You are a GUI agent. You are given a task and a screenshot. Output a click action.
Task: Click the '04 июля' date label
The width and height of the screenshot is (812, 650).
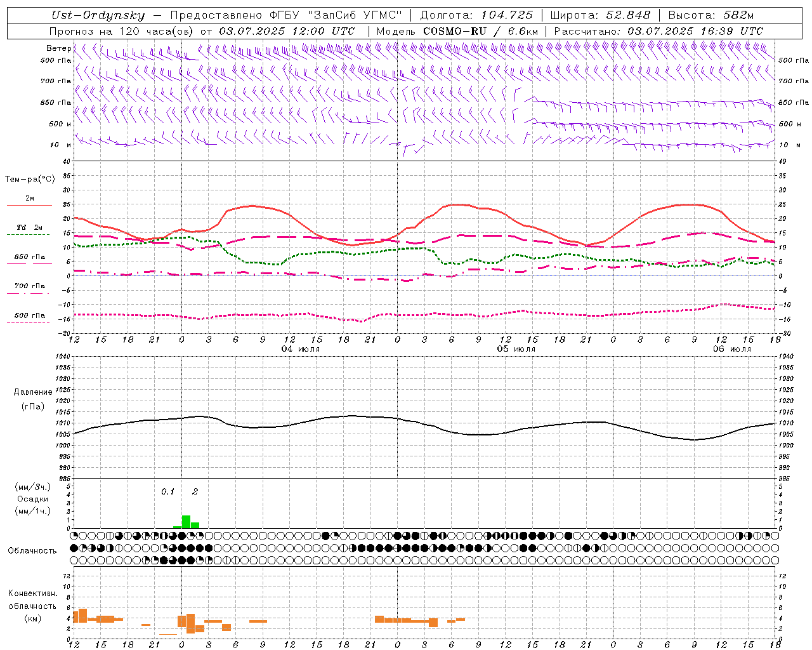tap(301, 349)
